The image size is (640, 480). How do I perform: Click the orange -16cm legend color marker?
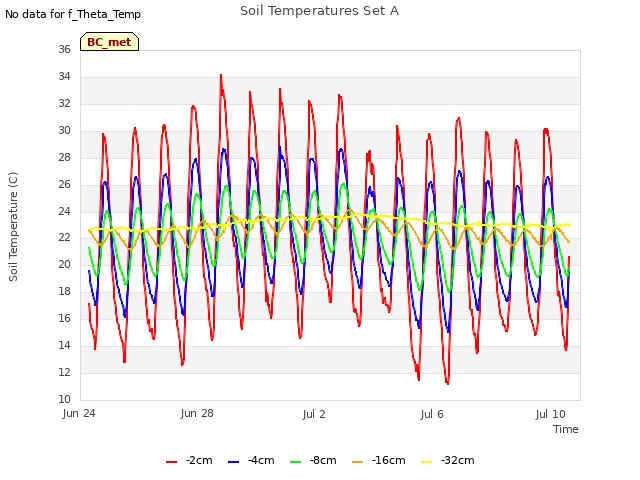point(358,462)
